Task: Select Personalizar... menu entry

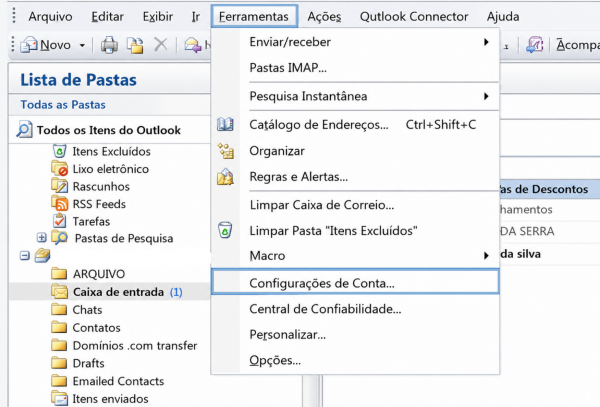Action: click(355, 335)
